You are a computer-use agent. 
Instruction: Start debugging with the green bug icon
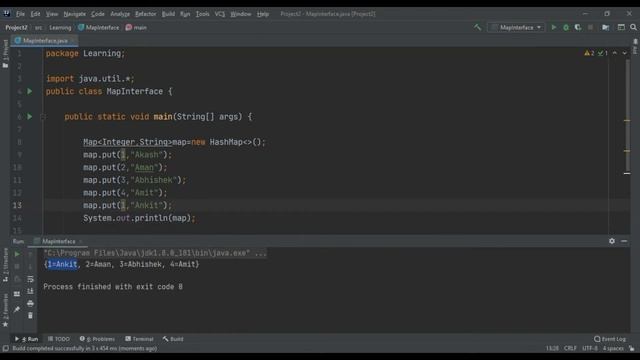point(566,27)
